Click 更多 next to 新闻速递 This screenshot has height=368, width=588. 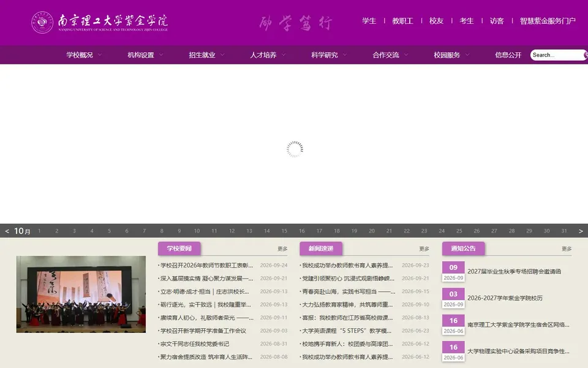(424, 248)
